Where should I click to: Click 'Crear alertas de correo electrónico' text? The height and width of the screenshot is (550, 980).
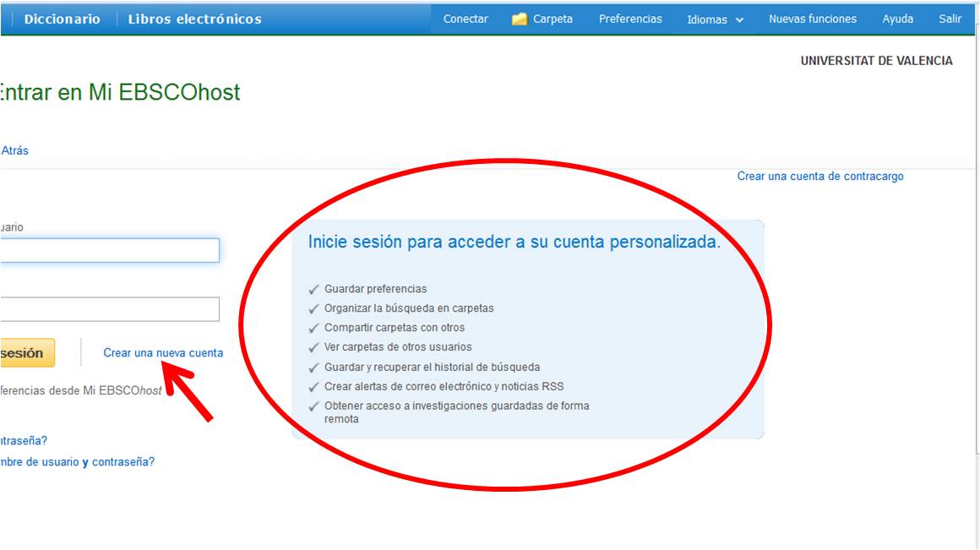coord(444,386)
